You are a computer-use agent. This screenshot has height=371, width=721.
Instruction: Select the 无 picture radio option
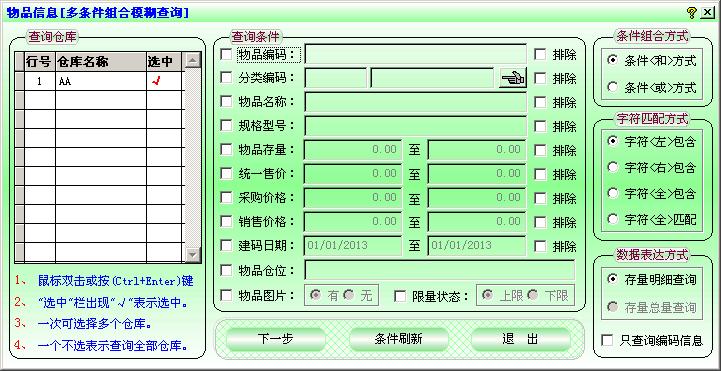(349, 296)
